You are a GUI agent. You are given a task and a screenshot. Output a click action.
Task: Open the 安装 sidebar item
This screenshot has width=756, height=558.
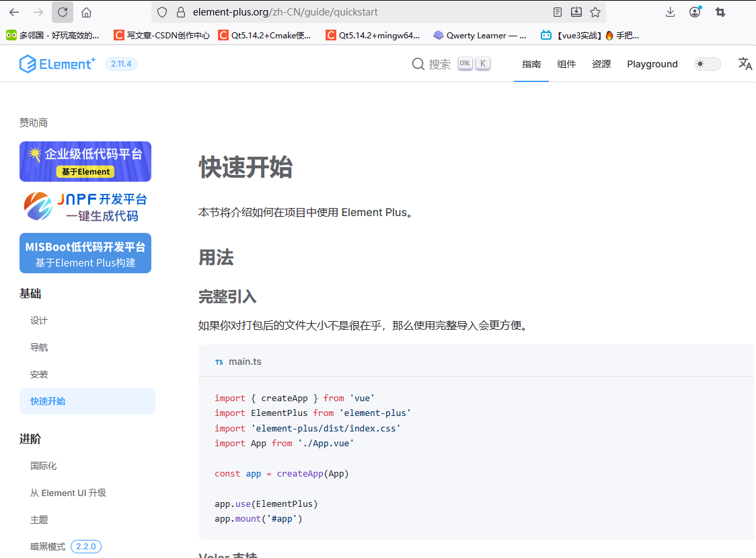pos(38,374)
